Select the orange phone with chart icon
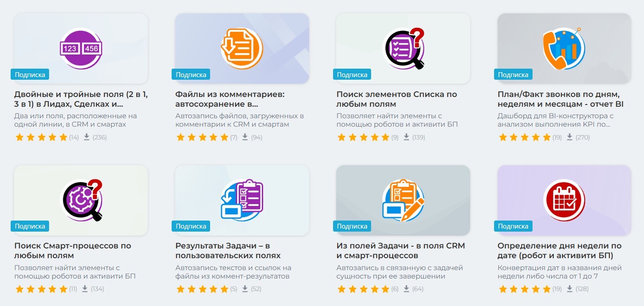Image resolution: width=644 pixels, height=306 pixels. coord(564,48)
